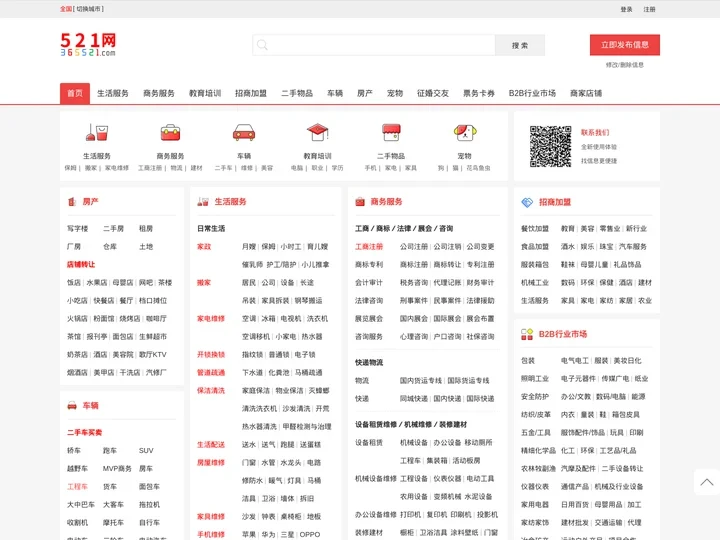Screen dimensions: 720x540
Task: Click the QR code image
Action: pyautogui.click(x=550, y=146)
